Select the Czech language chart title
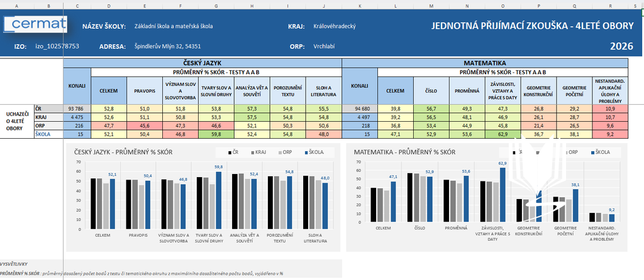 point(123,152)
